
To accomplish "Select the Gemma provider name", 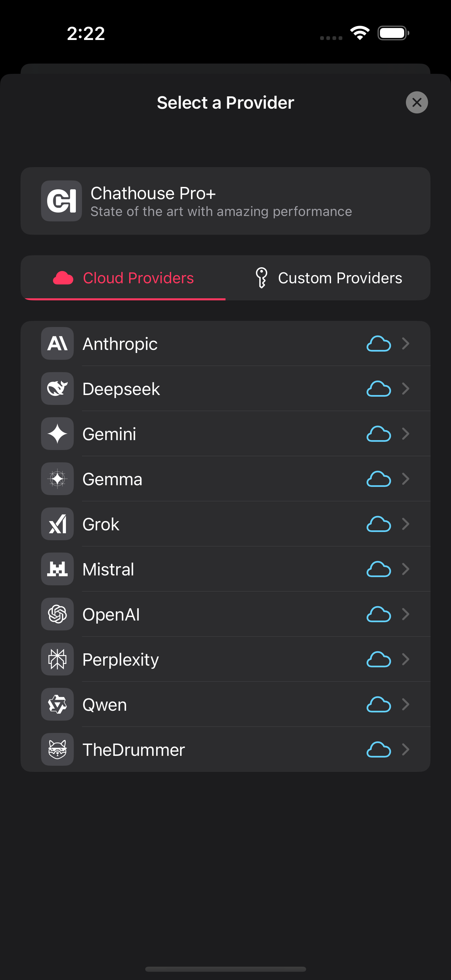I will (x=112, y=479).
